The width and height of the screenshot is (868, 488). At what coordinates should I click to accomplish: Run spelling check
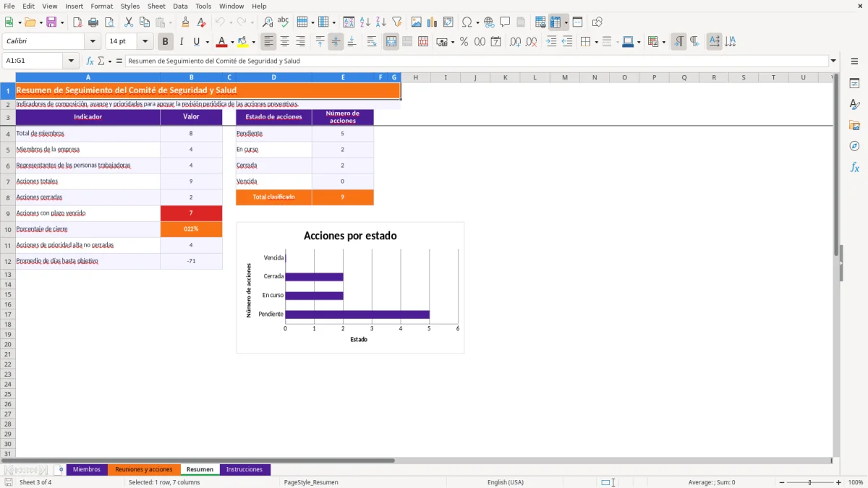284,22
